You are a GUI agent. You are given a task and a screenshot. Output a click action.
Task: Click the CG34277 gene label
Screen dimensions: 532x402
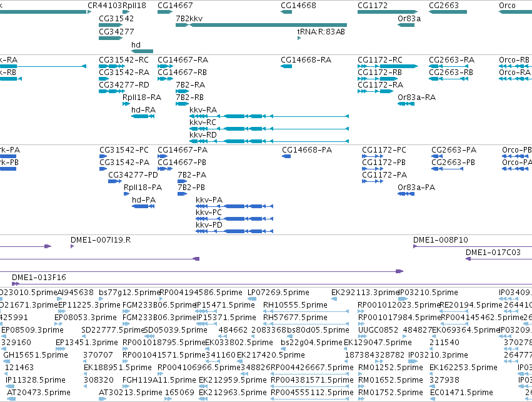tap(116, 31)
